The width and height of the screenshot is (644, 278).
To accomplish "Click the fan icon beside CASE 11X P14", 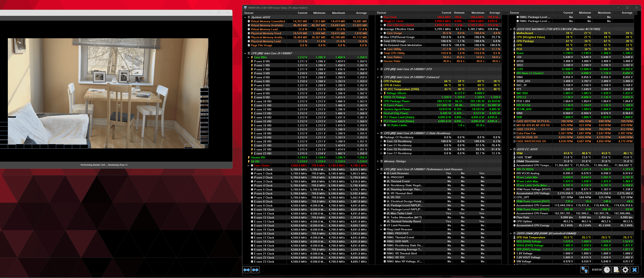I will 514,129.
